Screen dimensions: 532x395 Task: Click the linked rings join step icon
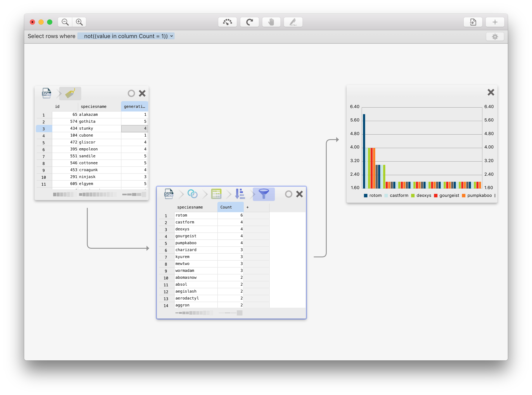click(x=193, y=194)
